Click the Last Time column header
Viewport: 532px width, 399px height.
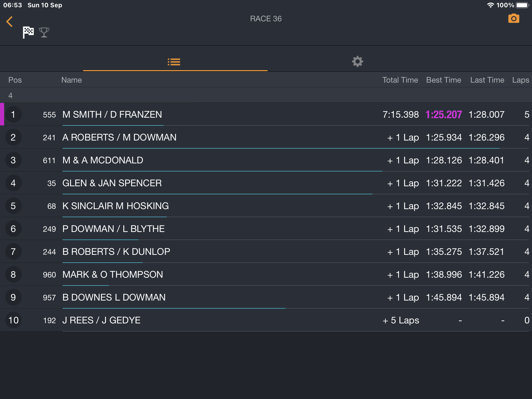(x=487, y=80)
